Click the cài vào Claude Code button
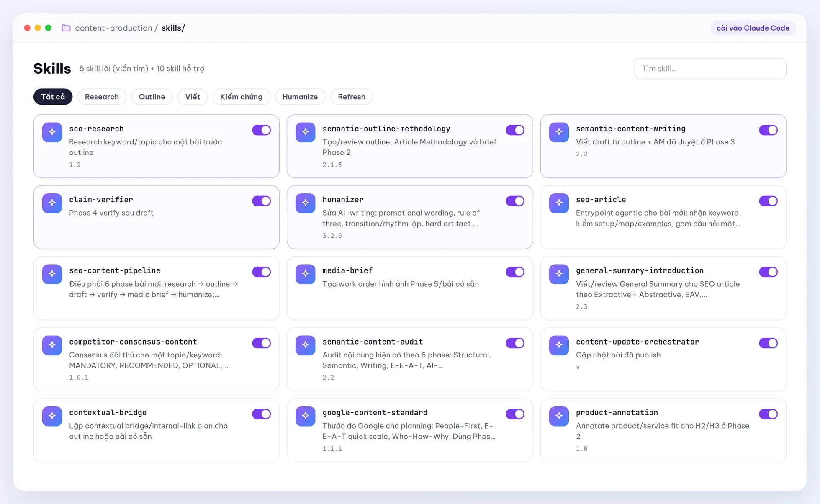 [753, 28]
